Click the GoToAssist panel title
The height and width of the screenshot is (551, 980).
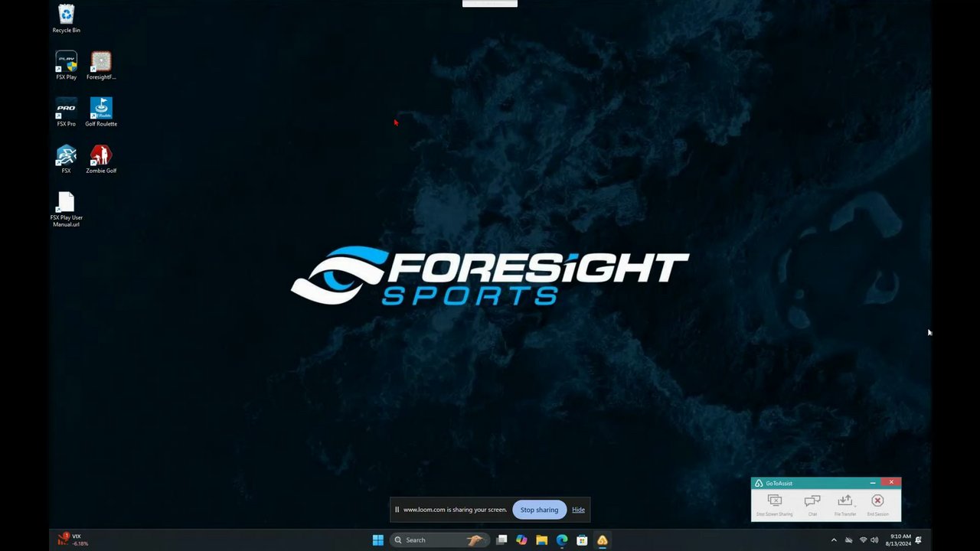click(x=779, y=483)
